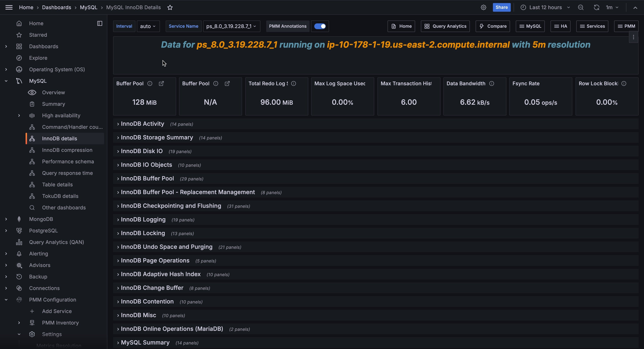Collapse the top toolbar with chevron
644x349 pixels.
(x=635, y=8)
